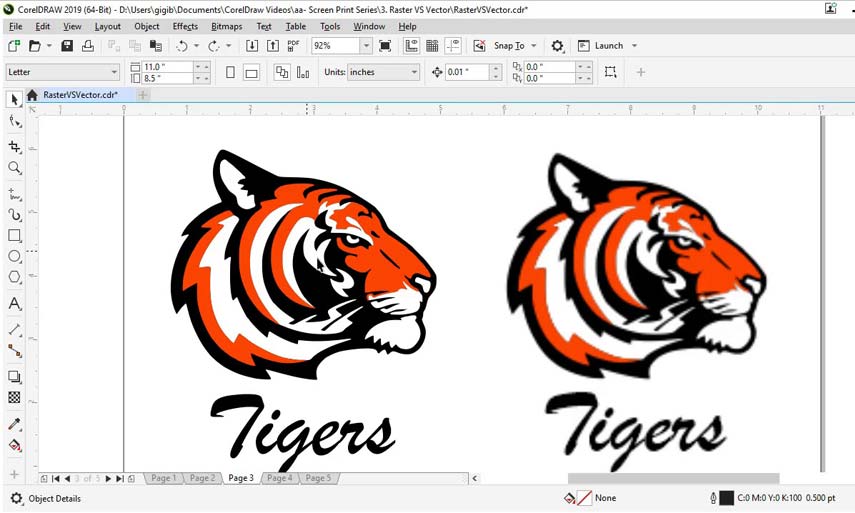Select the Crop tool

pos(14,146)
